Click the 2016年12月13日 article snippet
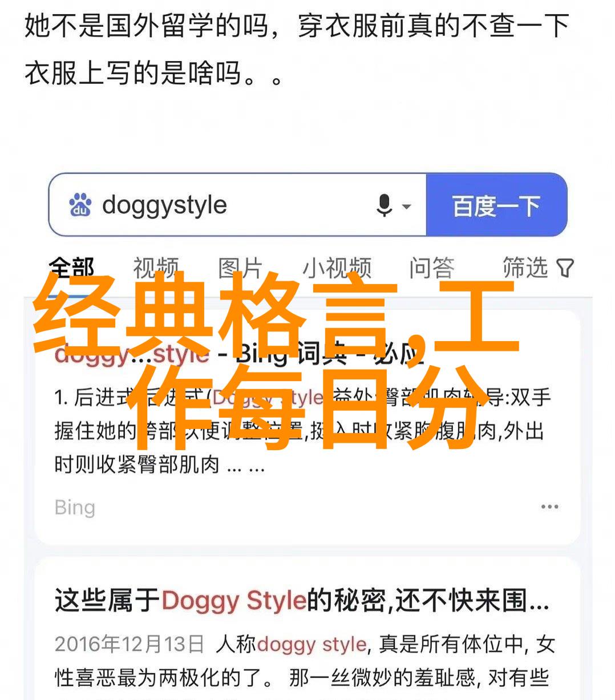Screen dimensions: 615x700 click(305, 662)
